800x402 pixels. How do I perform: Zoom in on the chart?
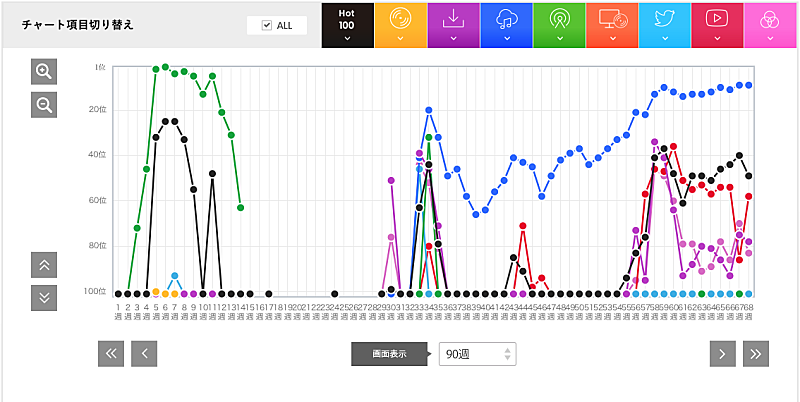pyautogui.click(x=44, y=72)
